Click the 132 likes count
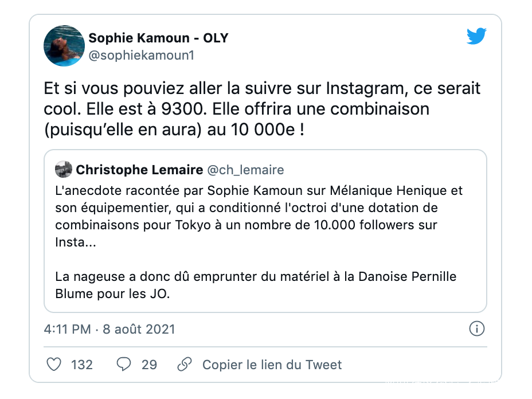This screenshot has height=399, width=532. tap(81, 365)
